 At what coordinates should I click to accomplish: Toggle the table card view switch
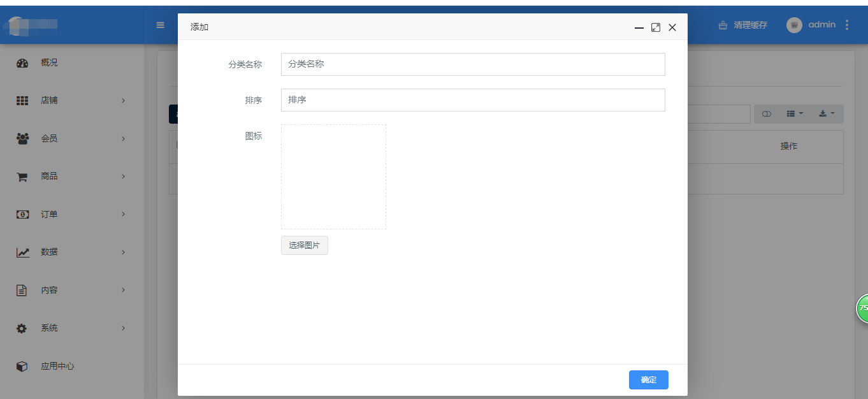pyautogui.click(x=767, y=114)
